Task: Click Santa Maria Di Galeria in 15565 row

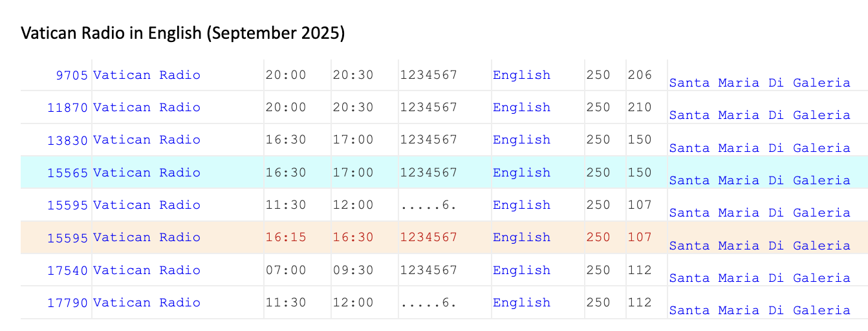Action: point(759,180)
